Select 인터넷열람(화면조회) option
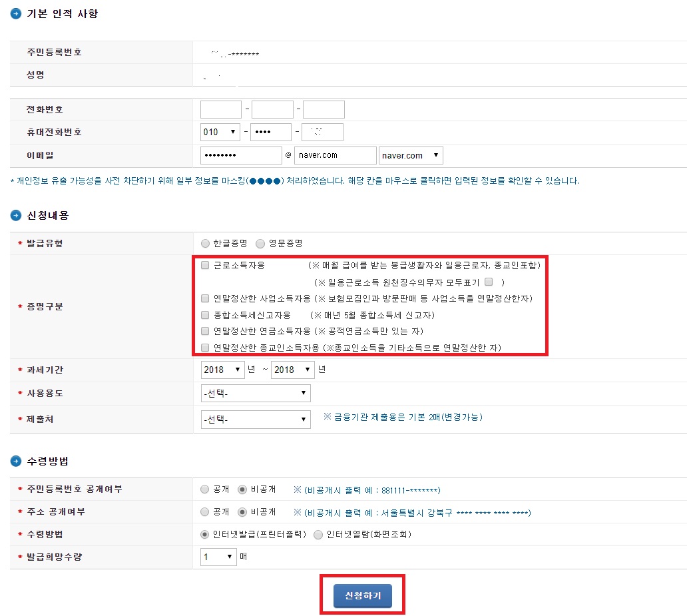This screenshot has width=687, height=616. [x=318, y=535]
